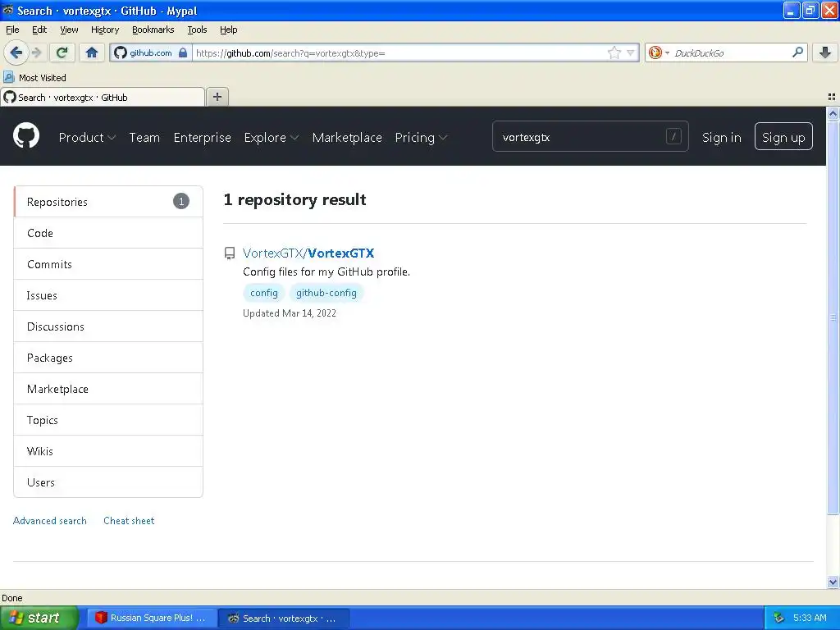
Task: Open a new tab with the plus button
Action: 217,97
